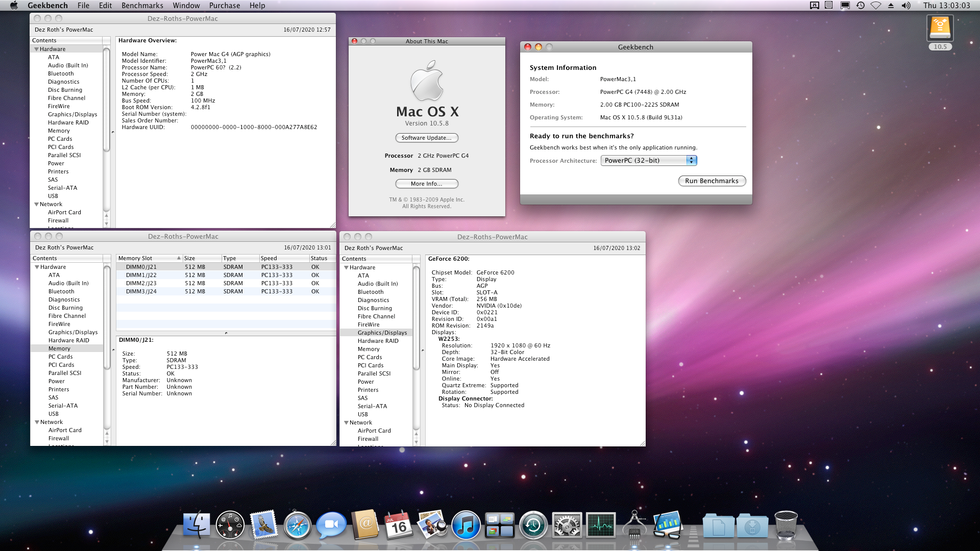The image size is (980, 551).
Task: Open the Documents stack in Dock
Action: pos(718,525)
